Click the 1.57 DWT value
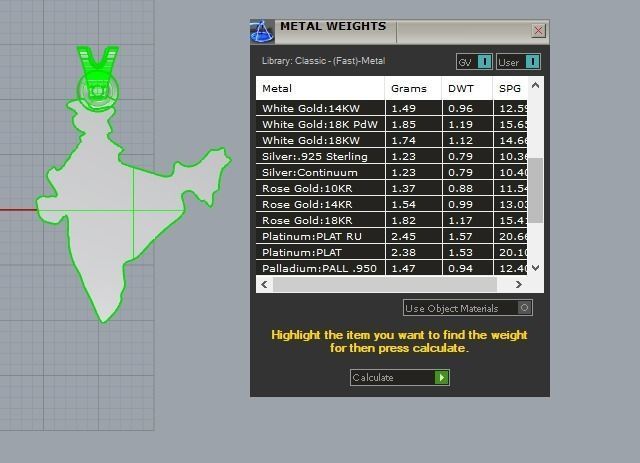Image resolution: width=640 pixels, height=463 pixels. point(460,236)
